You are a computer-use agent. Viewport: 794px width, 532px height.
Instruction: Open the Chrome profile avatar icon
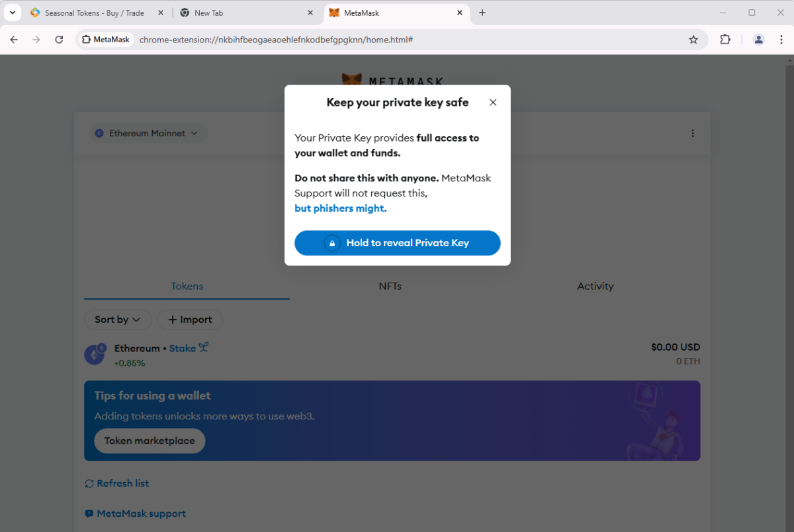(759, 40)
